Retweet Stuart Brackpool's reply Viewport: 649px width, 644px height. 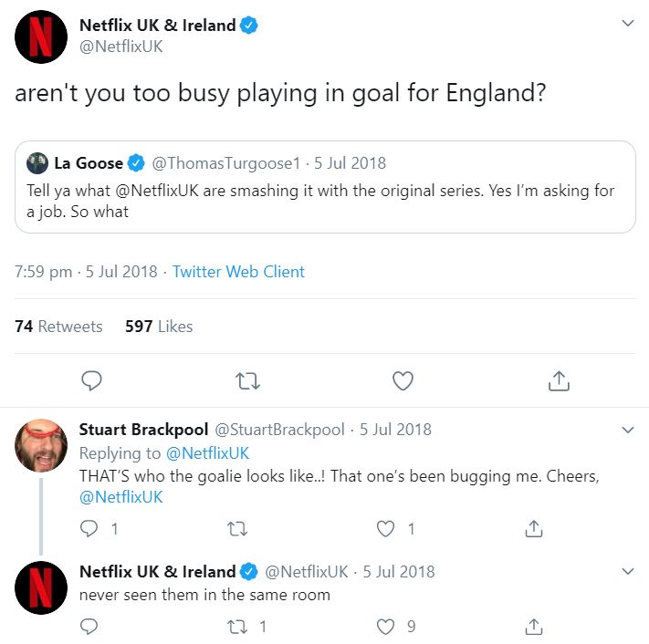238,528
